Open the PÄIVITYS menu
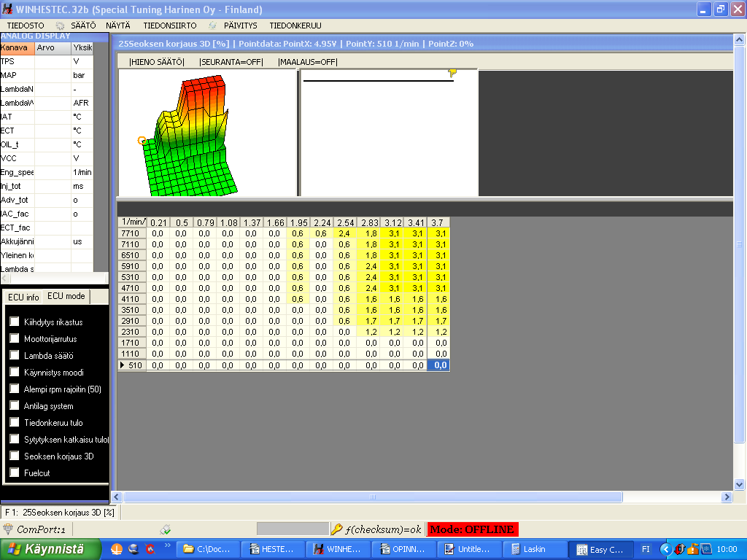Image resolution: width=747 pixels, height=560 pixels. click(x=241, y=26)
